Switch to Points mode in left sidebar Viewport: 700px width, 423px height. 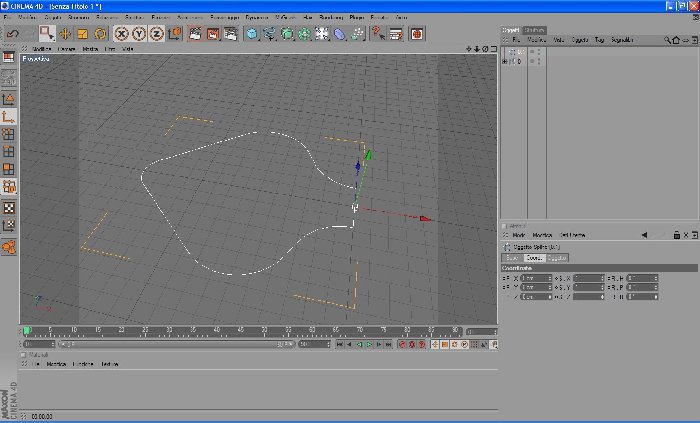pos(8,134)
